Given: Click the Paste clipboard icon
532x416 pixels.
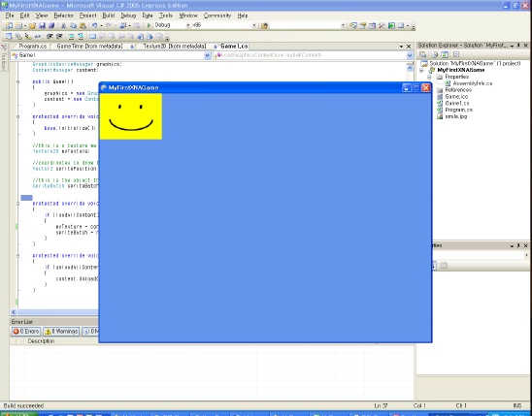Looking at the screenshot, I should pyautogui.click(x=83, y=25).
